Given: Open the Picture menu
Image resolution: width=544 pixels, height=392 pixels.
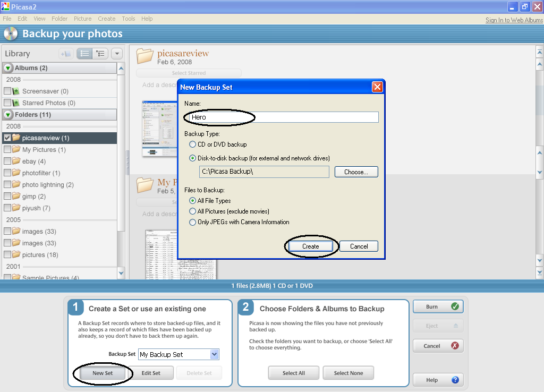Looking at the screenshot, I should tap(82, 19).
